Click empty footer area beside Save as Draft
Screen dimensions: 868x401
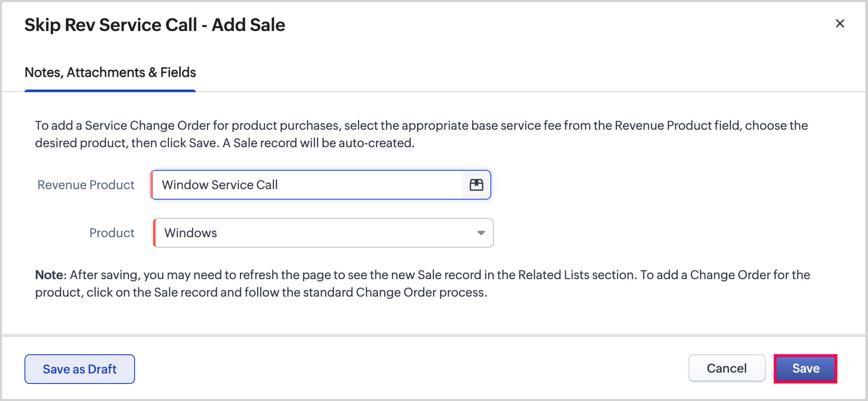tap(393, 369)
